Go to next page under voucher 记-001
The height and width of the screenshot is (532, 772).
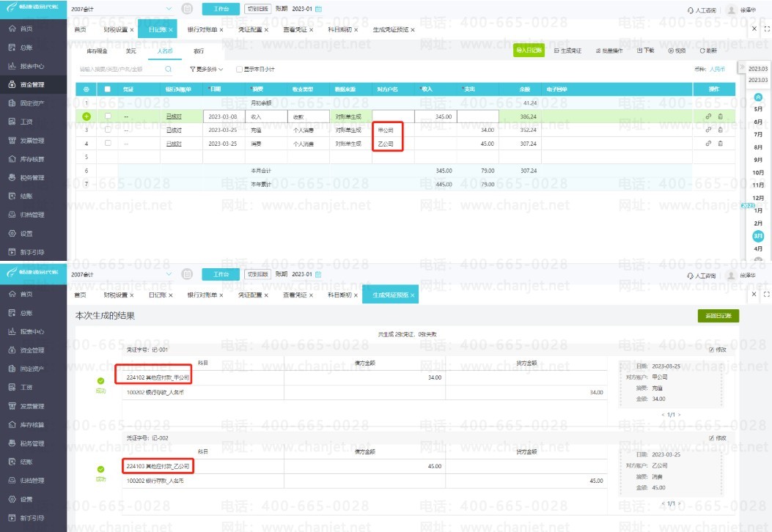[x=680, y=415]
